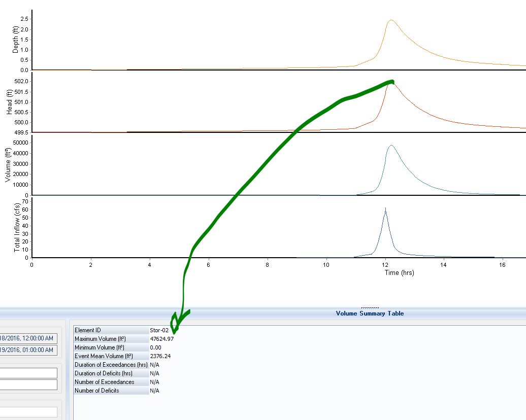Click the Depth (ft) axis title

click(15, 40)
